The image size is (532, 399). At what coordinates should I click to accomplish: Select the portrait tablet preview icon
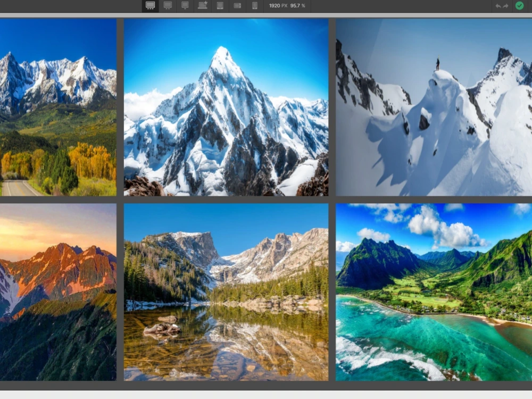(220, 6)
